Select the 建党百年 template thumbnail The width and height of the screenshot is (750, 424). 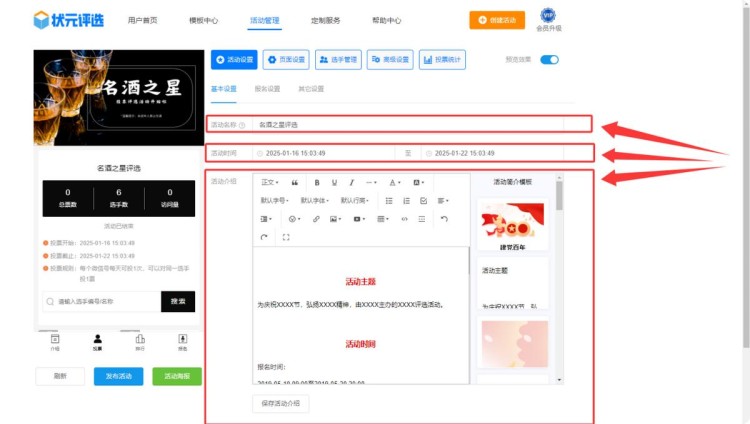click(512, 225)
